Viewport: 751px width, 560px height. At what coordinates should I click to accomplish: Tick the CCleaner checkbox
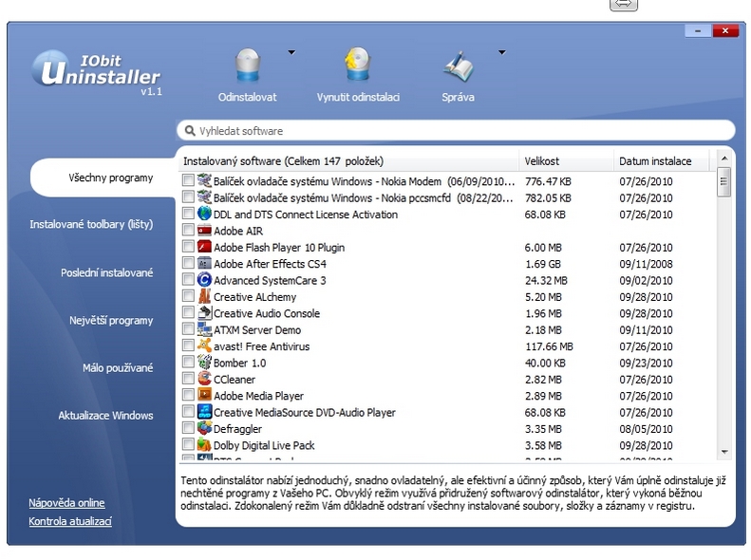point(188,378)
